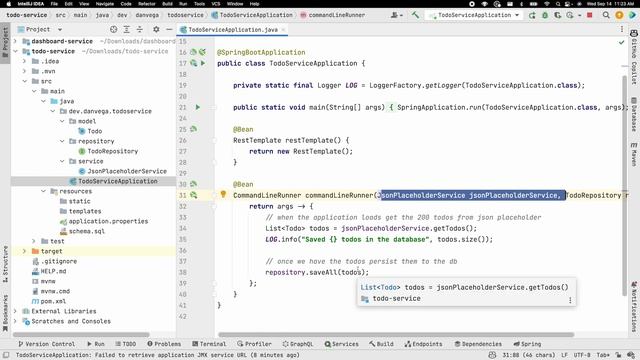
Task: Click the Spring bean gutter icon at line 25
Action: 193,129
